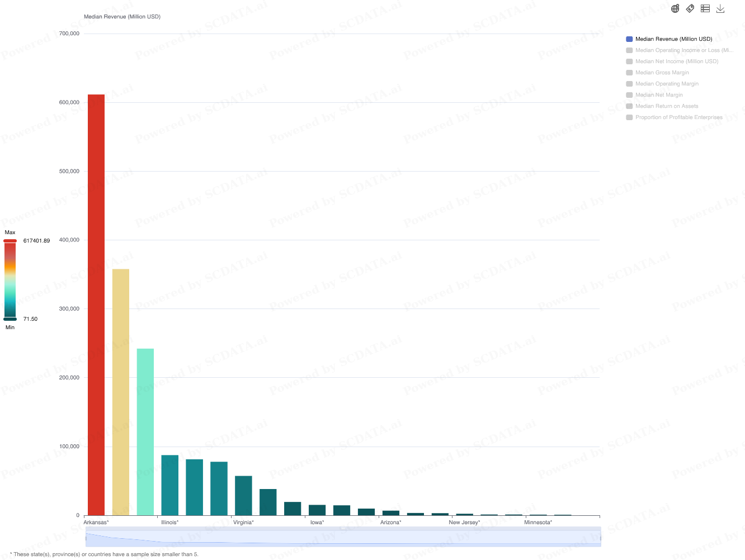Select the red Arkansas bar
745x560 pixels.
[96, 305]
